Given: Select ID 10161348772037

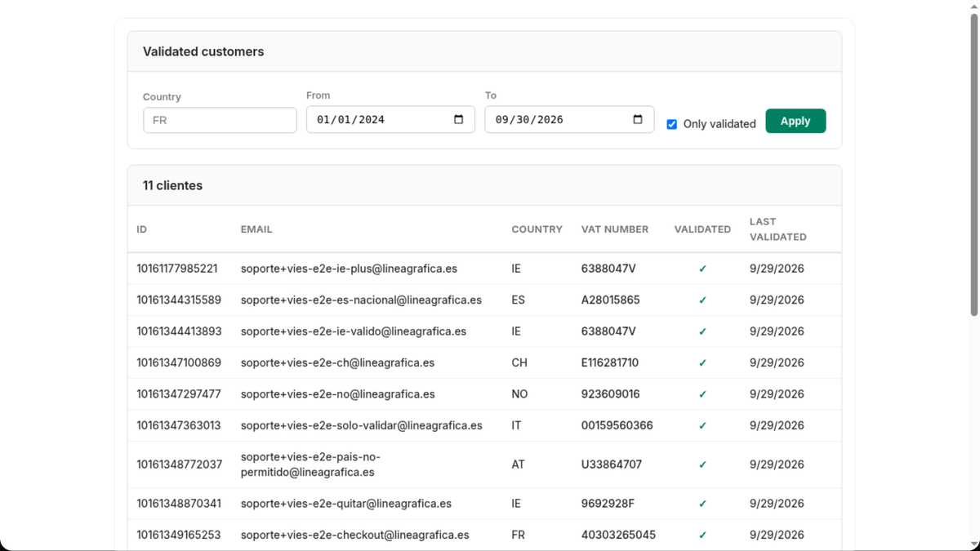Looking at the screenshot, I should tap(180, 464).
